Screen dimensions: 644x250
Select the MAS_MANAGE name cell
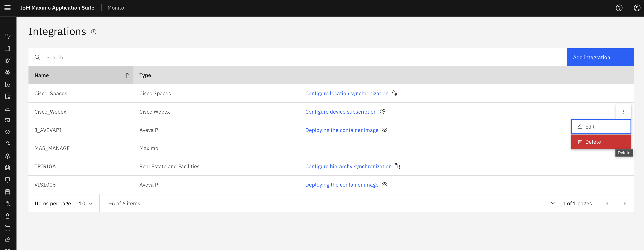pos(52,148)
